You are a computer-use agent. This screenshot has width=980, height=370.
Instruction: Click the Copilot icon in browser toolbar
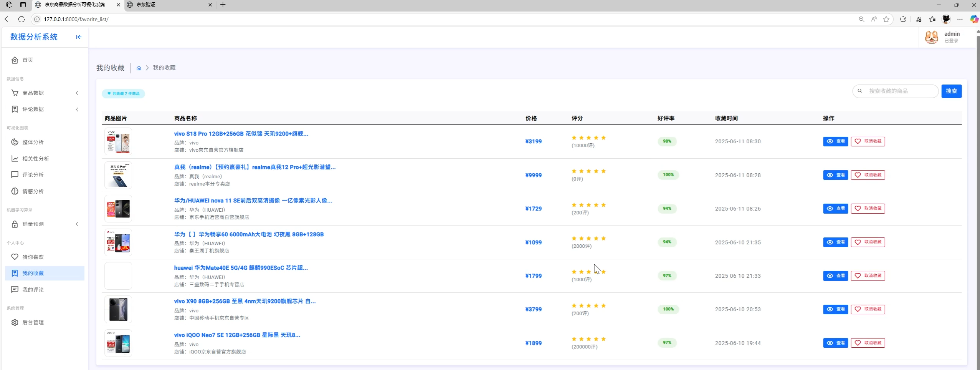pos(974,19)
